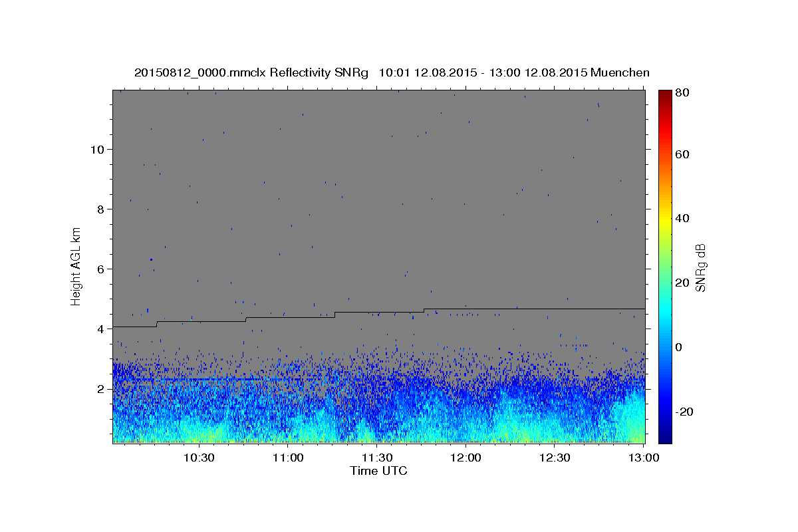Screen dimensions: 798x532
Task: Click the plot title text
Action: (x=392, y=72)
